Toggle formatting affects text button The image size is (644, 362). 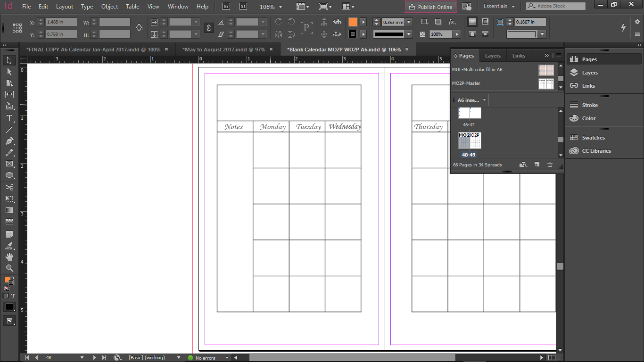(x=13, y=296)
